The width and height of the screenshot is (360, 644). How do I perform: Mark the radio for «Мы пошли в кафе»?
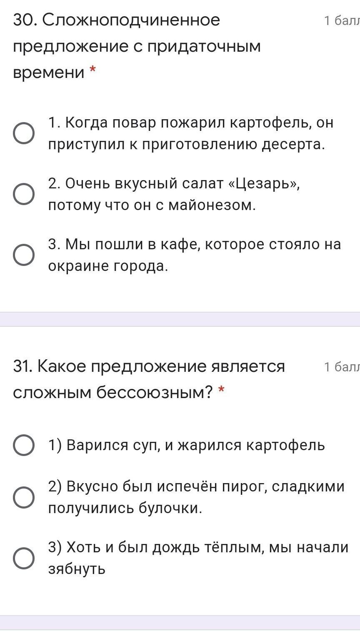click(24, 255)
